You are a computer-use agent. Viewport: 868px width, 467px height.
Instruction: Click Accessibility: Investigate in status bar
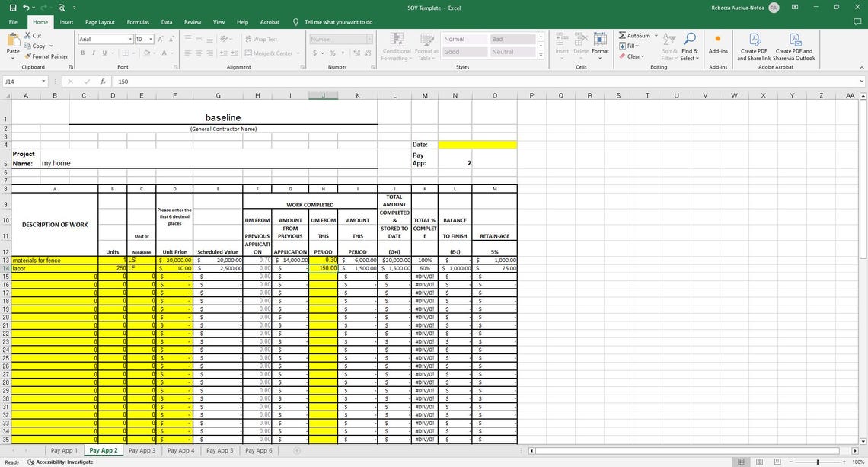(60, 462)
